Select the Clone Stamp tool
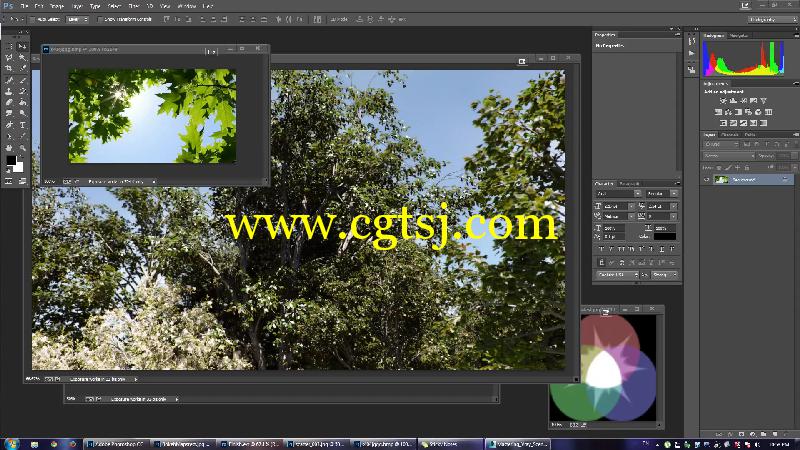 coord(9,91)
